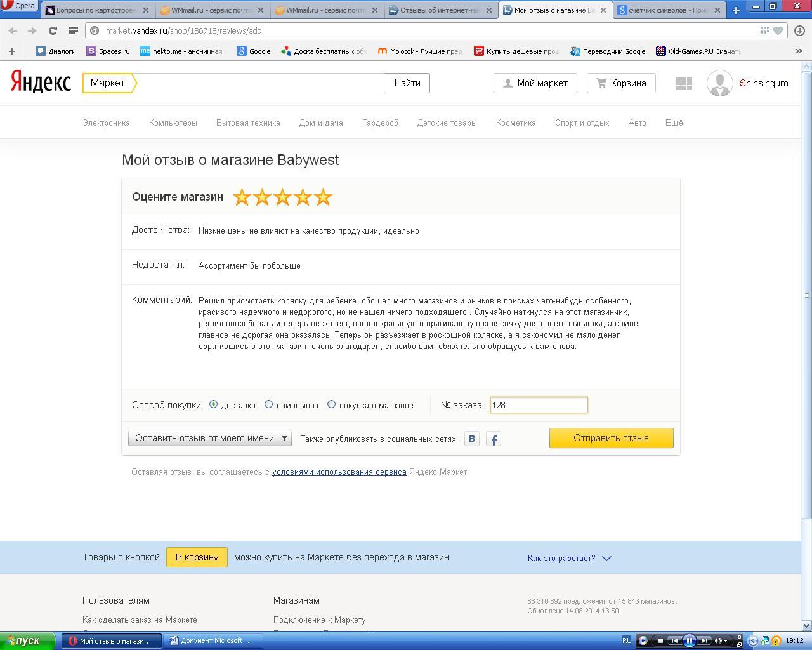Open the Spaces.ru bookmark
Image resolution: width=812 pixels, height=650 pixels.
(108, 51)
